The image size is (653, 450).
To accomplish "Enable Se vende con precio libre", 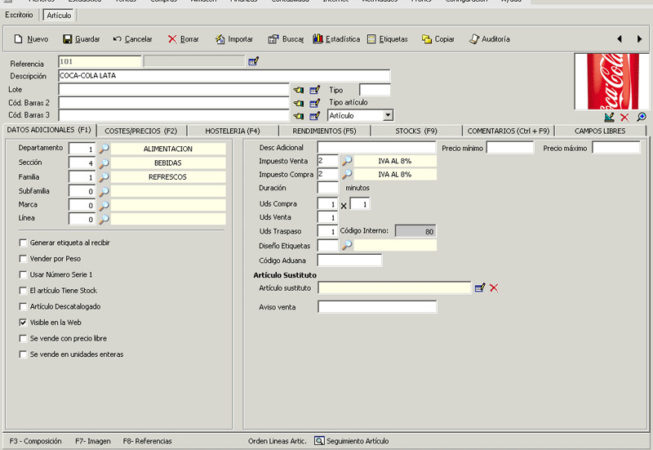I will [23, 338].
